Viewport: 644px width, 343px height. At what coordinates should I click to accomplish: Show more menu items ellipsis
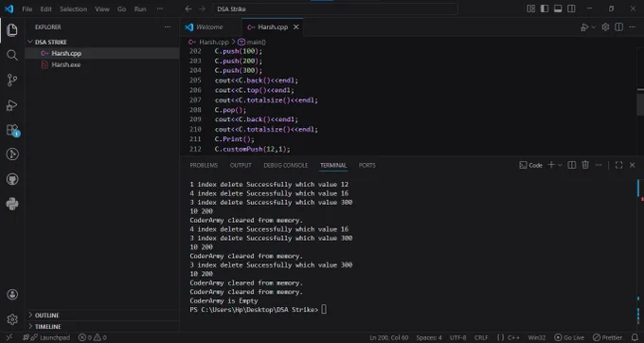[x=160, y=9]
